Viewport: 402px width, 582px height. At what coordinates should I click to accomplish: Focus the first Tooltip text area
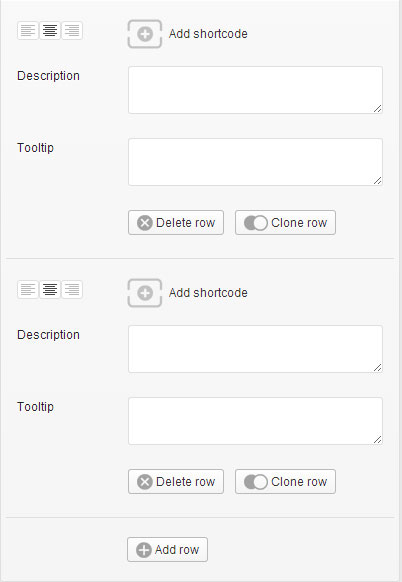pos(255,162)
